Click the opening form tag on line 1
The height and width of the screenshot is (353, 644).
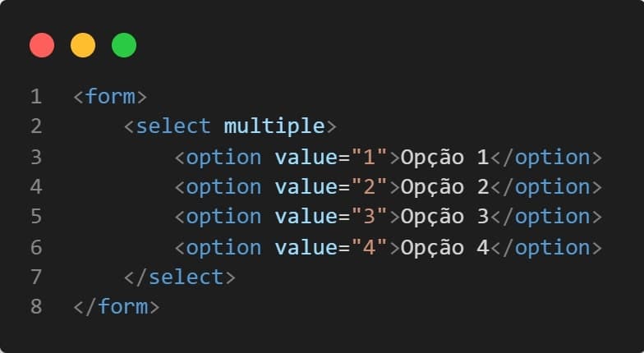[110, 97]
